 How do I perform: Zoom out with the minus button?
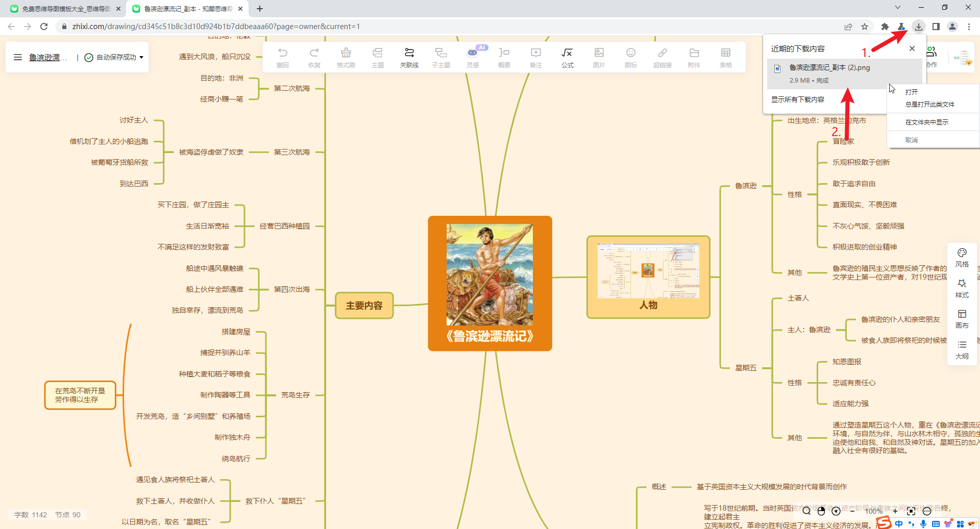tap(852, 511)
